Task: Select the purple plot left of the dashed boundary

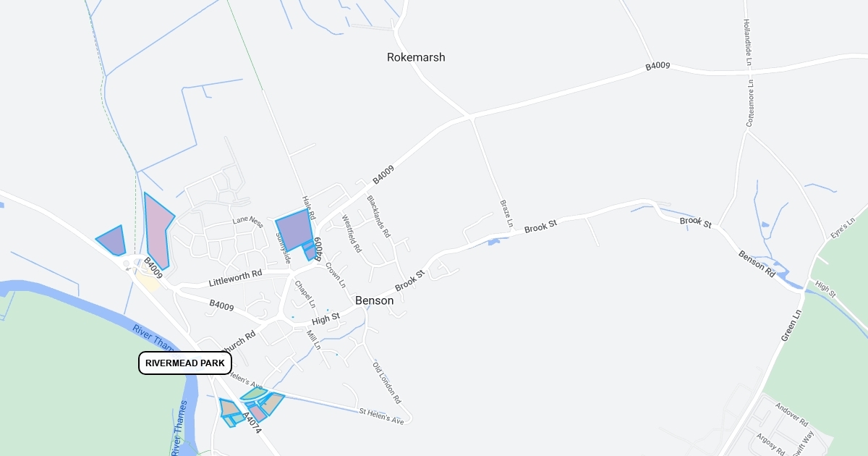Action: click(x=112, y=240)
